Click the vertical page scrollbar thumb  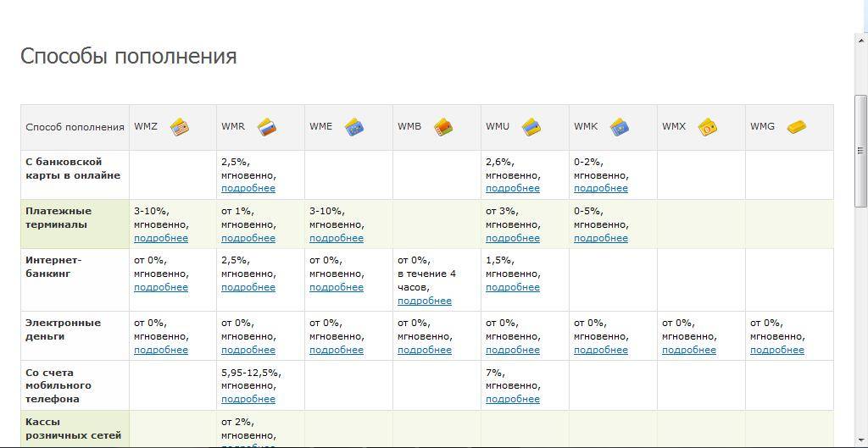coord(861,119)
